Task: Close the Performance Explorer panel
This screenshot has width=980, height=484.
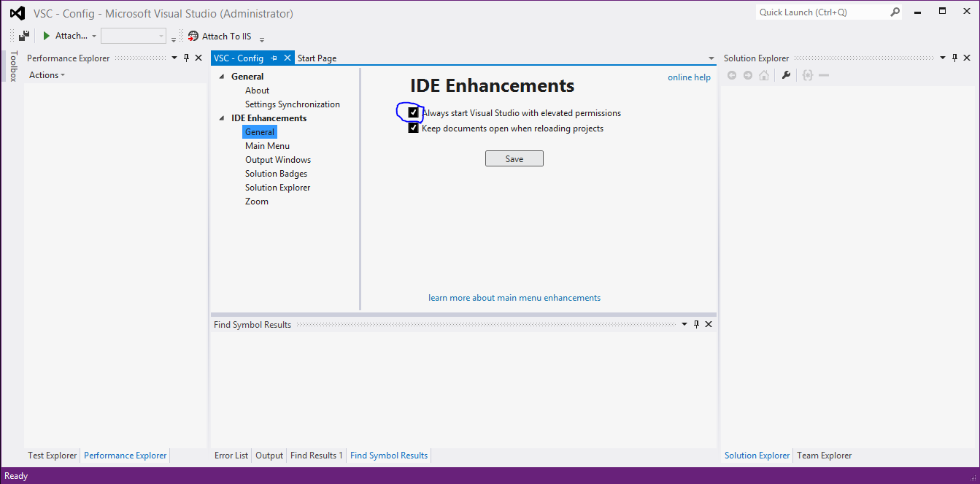Action: point(198,58)
